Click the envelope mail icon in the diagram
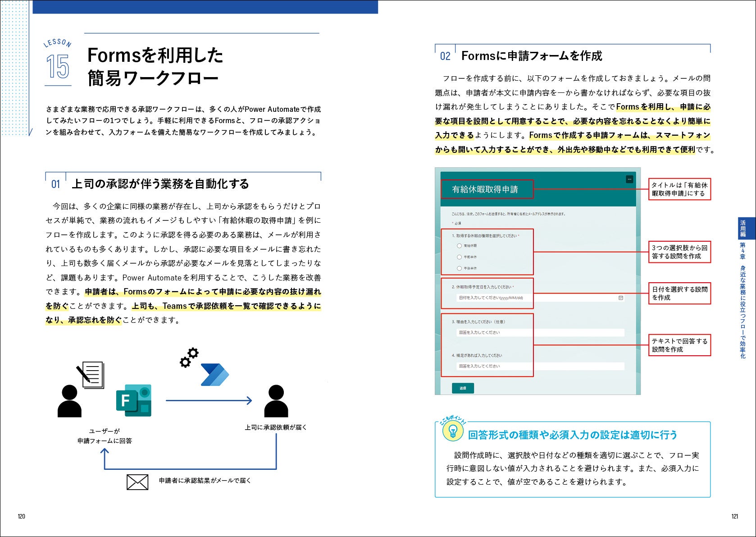The image size is (756, 537). 137,482
